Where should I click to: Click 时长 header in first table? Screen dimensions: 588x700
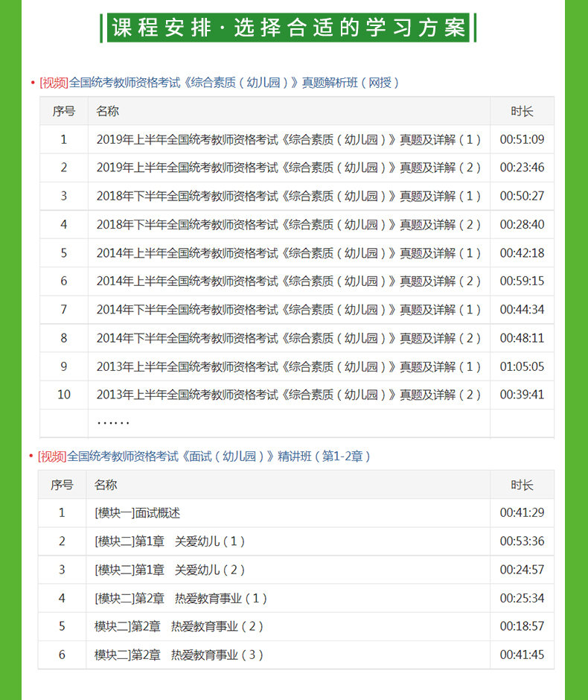click(x=522, y=111)
